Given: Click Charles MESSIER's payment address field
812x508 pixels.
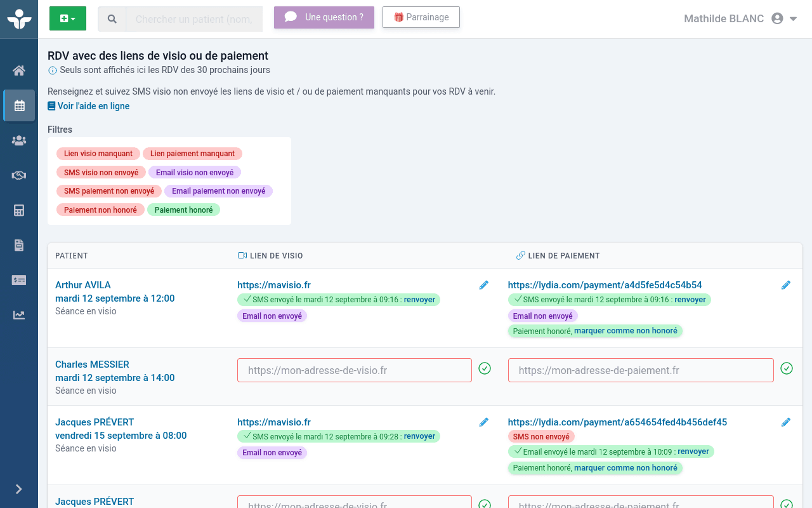Looking at the screenshot, I should (641, 370).
